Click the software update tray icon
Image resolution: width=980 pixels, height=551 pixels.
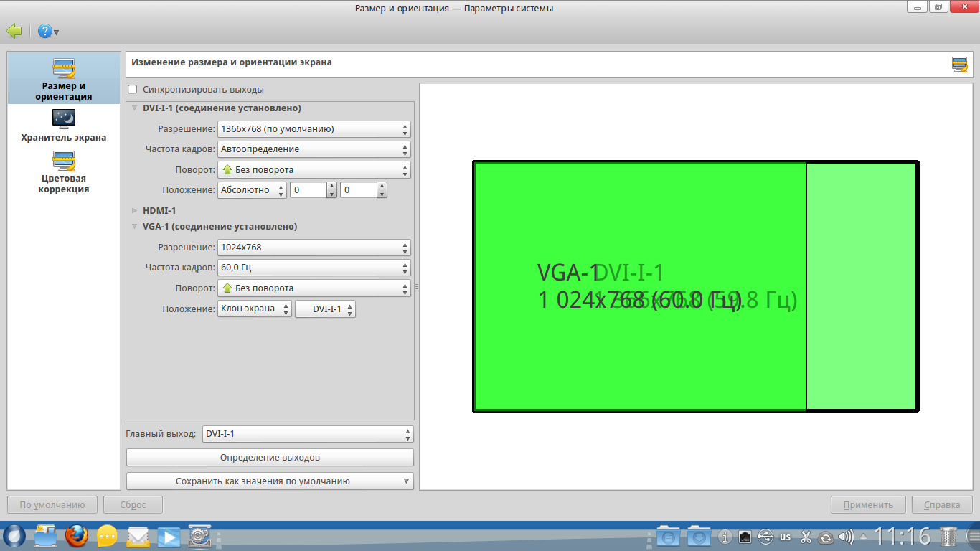[x=826, y=537]
